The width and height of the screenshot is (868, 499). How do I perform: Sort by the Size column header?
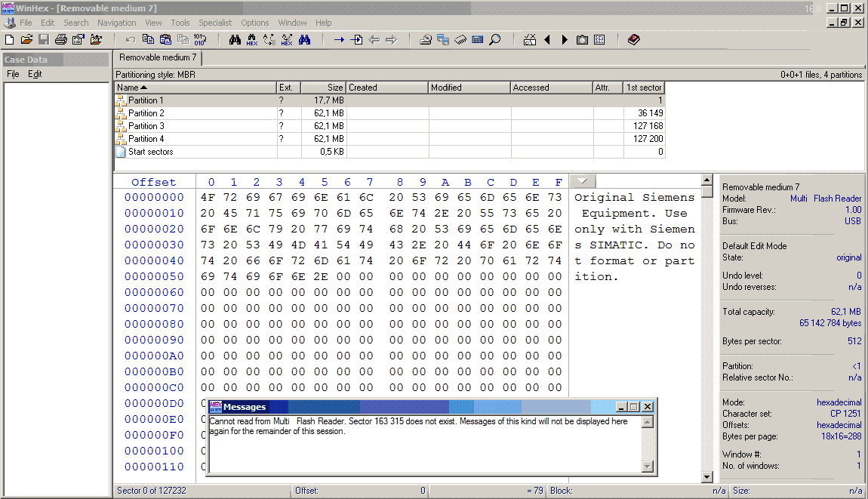click(323, 88)
